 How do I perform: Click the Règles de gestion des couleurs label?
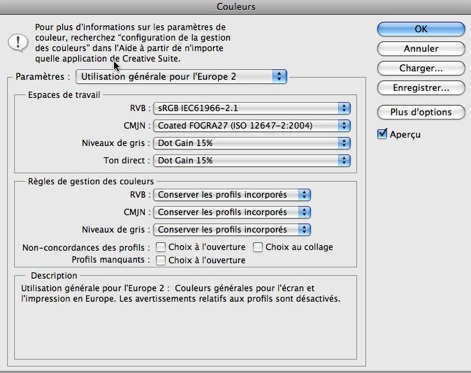(91, 181)
